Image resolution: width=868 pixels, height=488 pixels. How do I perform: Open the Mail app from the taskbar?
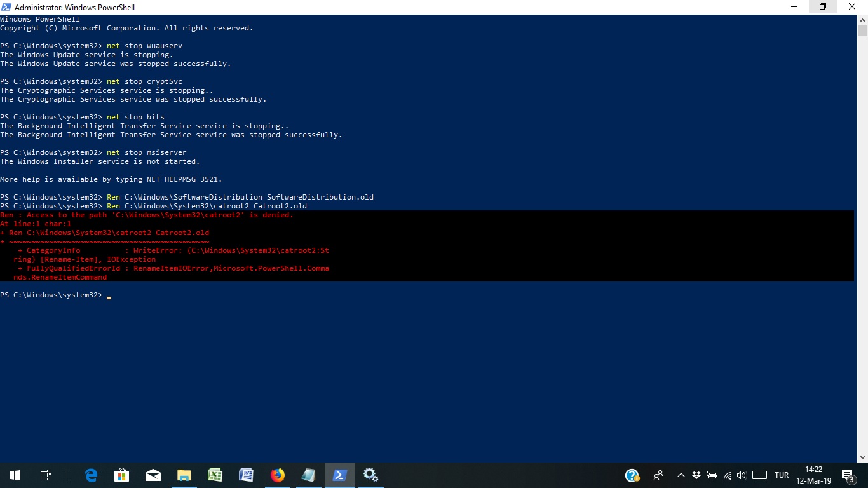tap(153, 475)
